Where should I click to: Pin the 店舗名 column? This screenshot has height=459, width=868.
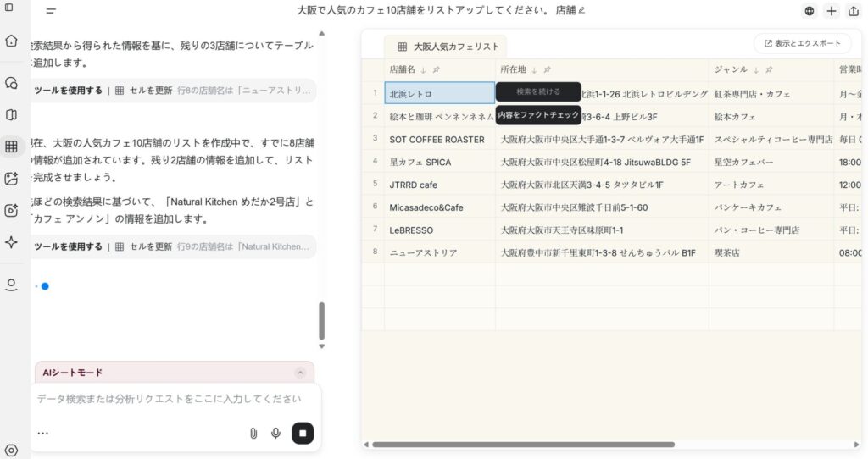pos(437,70)
